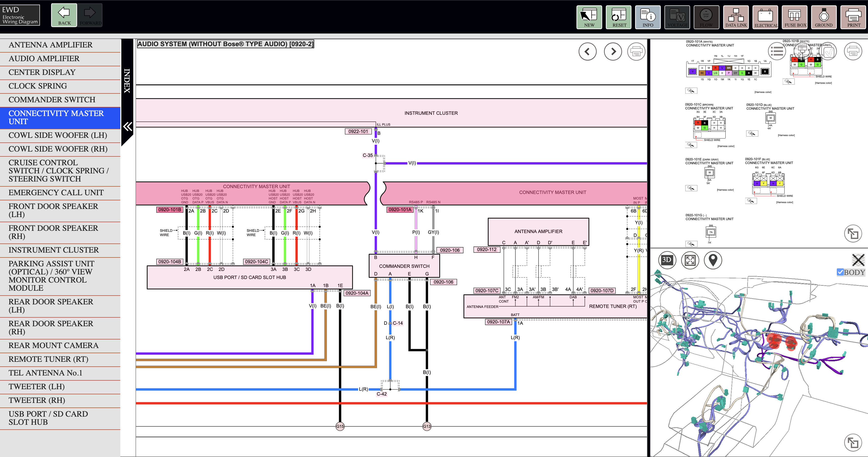Click the RESET diagram icon
Viewport: 868px width, 457px height.
pyautogui.click(x=619, y=17)
